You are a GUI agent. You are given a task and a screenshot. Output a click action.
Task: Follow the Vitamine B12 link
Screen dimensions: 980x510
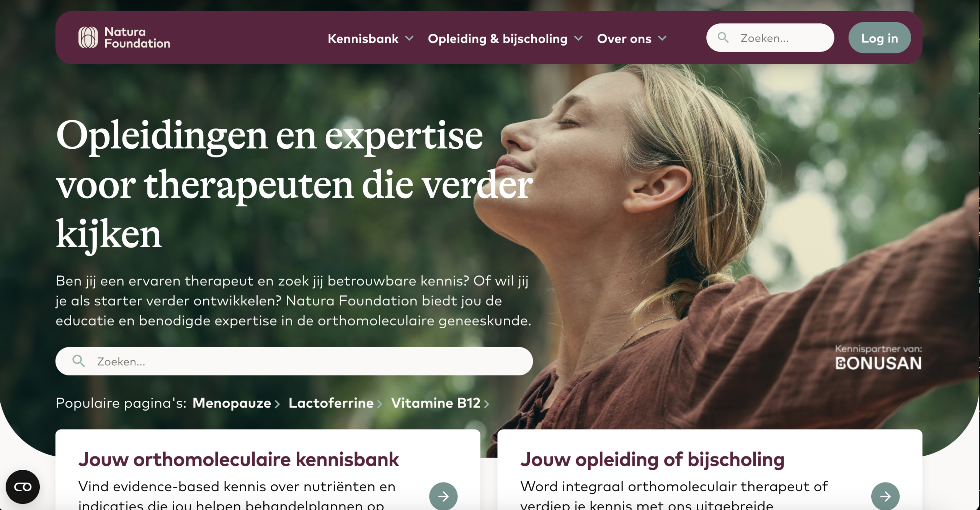[x=436, y=403]
